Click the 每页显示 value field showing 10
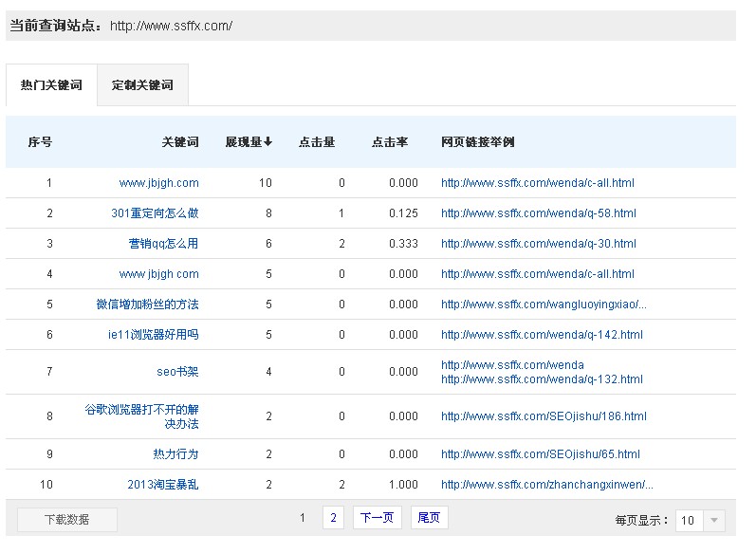Image resolution: width=756 pixels, height=554 pixels. 690,520
